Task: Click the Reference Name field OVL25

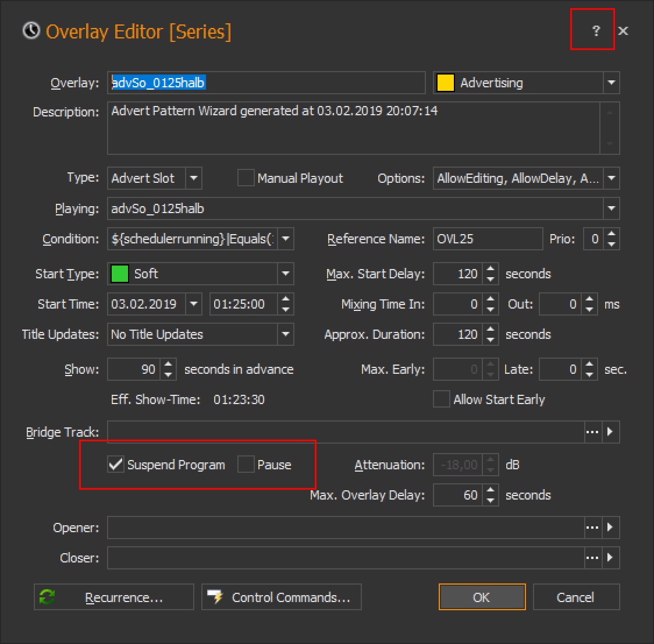Action: [x=488, y=239]
